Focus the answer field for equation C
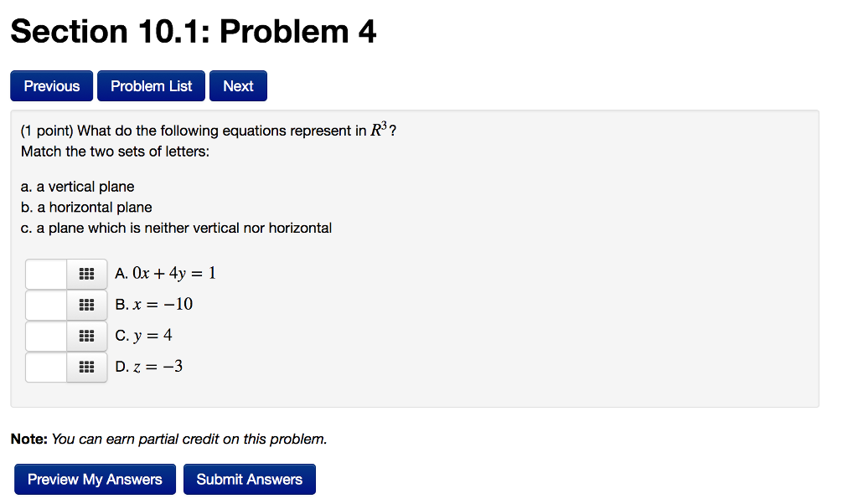This screenshot has width=858, height=504. click(46, 337)
